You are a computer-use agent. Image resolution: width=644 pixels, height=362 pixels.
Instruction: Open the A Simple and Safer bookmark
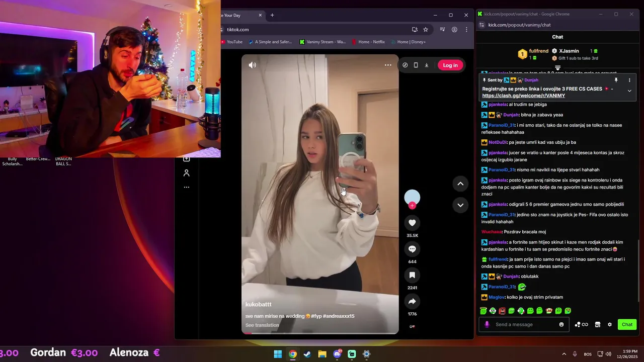pyautogui.click(x=270, y=42)
